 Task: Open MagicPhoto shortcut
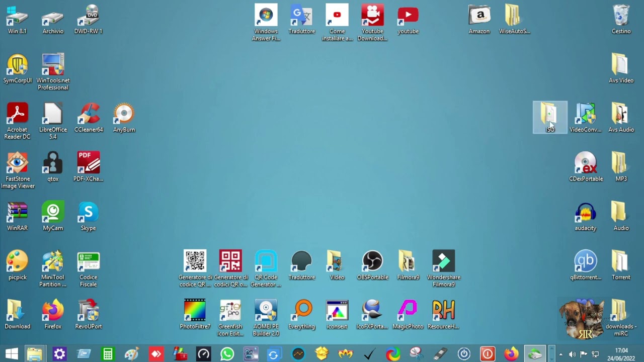[x=408, y=315]
